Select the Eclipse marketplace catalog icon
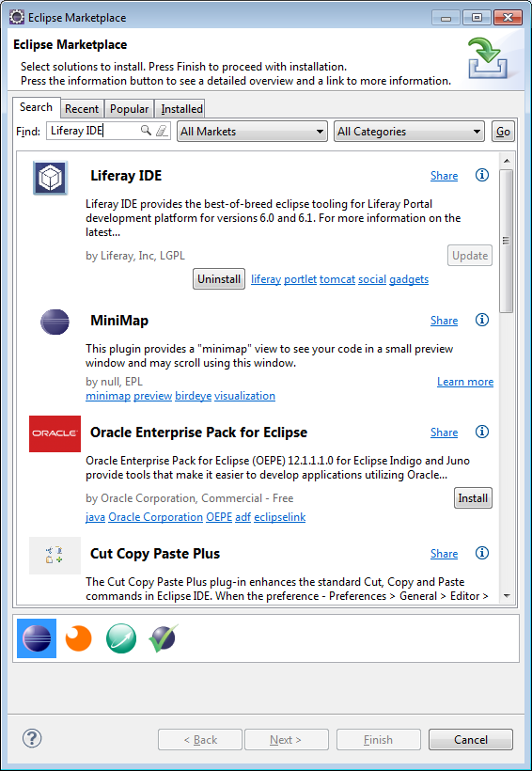The image size is (532, 771). point(37,638)
